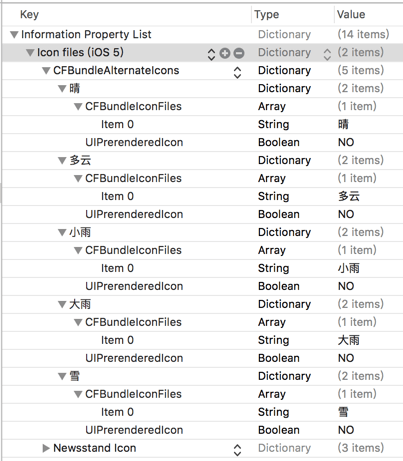This screenshot has width=403, height=461.
Task: Collapse the 大雨 dictionary
Action: [62, 305]
